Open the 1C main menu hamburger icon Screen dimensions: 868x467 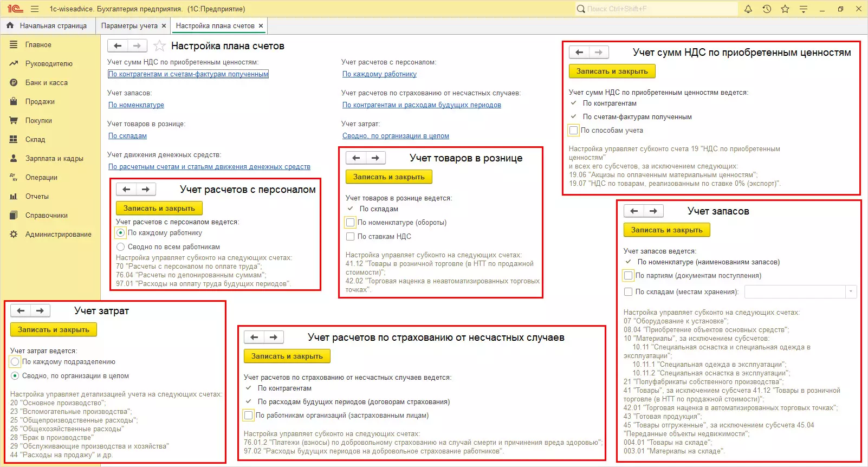pos(35,9)
